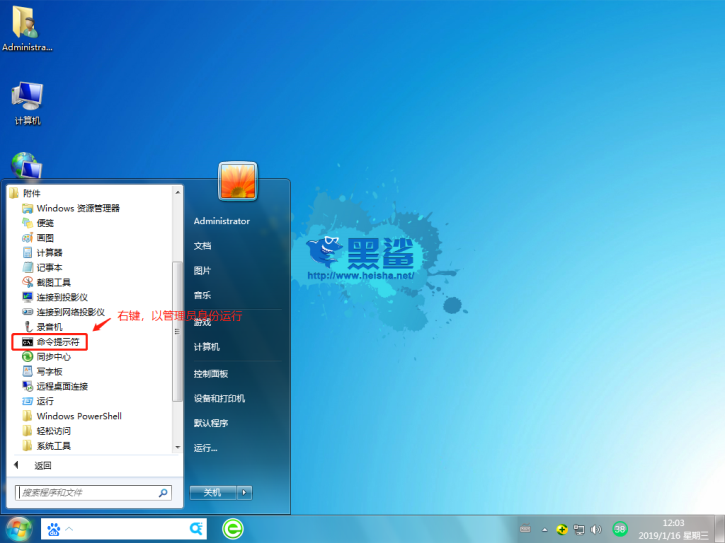Viewport: 725px width, 543px height.
Task: Expand the Windows PowerShell folder
Action: [x=78, y=416]
